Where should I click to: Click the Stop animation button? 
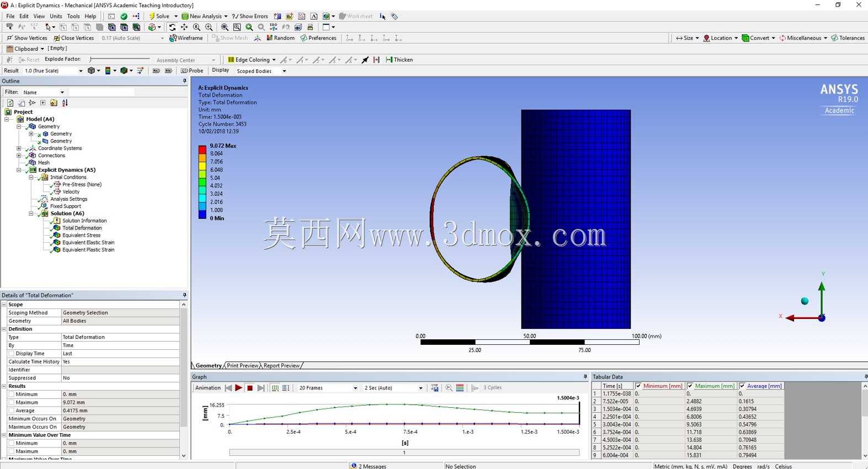[x=250, y=388]
